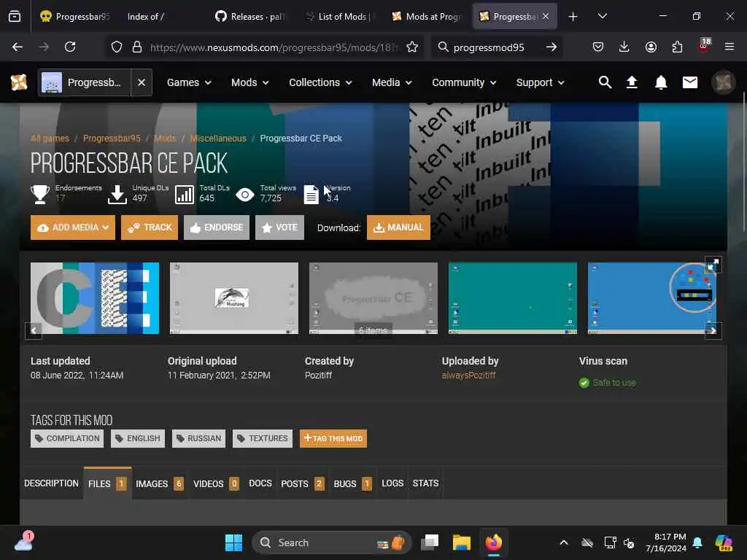Expand the Media dropdown menu
The width and height of the screenshot is (747, 560).
(392, 82)
